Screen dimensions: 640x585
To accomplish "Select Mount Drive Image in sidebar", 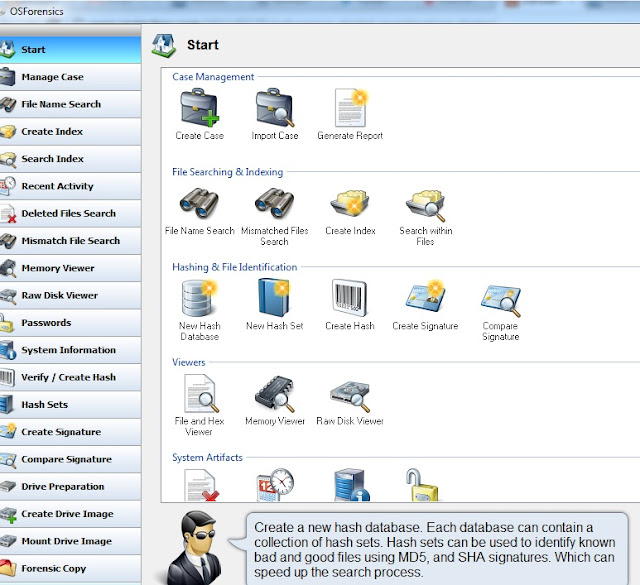I will pyautogui.click(x=70, y=542).
